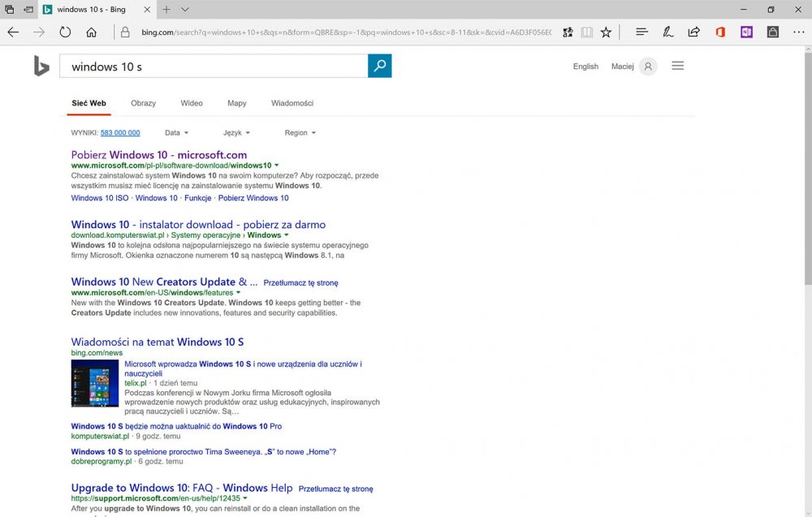Switch language to English

click(585, 67)
